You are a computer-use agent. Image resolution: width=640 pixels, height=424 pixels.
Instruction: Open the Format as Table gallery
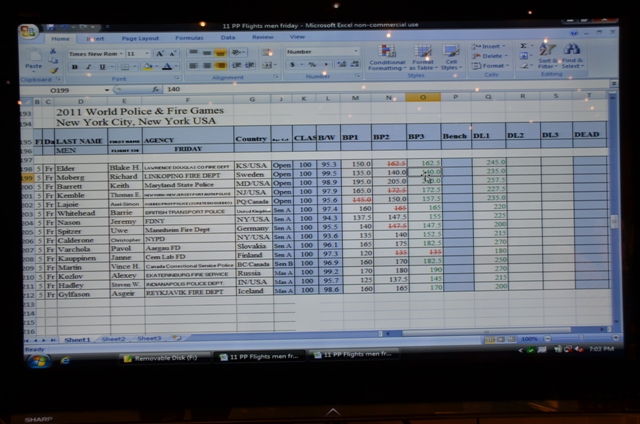[423, 57]
